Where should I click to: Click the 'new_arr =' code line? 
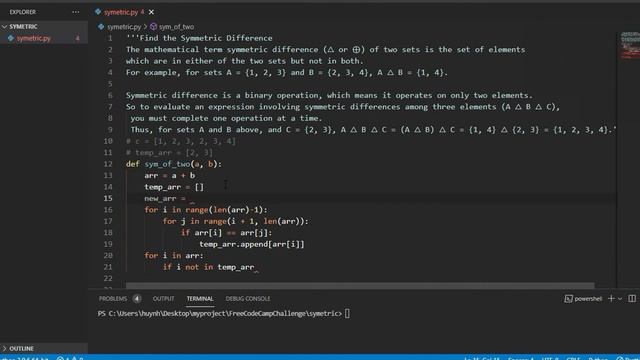pyautogui.click(x=165, y=198)
